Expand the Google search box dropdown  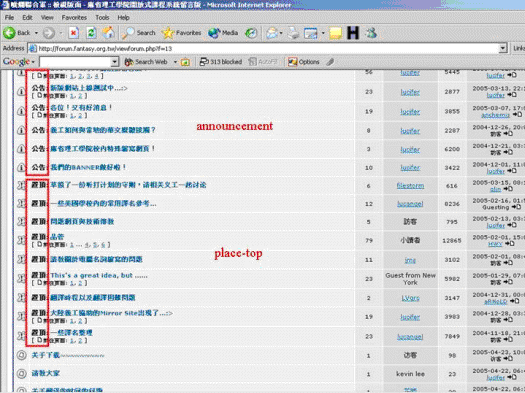coord(115,62)
